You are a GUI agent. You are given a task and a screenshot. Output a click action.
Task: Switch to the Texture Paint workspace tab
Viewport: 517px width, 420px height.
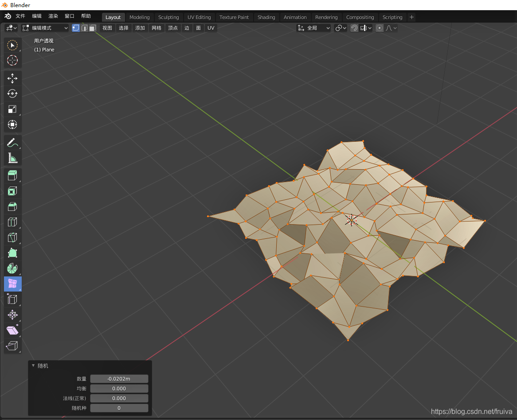pos(234,17)
